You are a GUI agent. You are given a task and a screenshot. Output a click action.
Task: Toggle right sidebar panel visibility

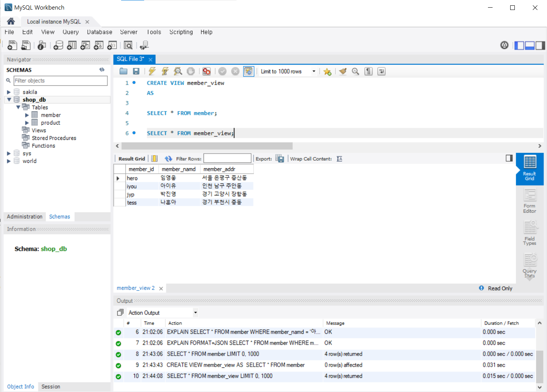(540, 46)
